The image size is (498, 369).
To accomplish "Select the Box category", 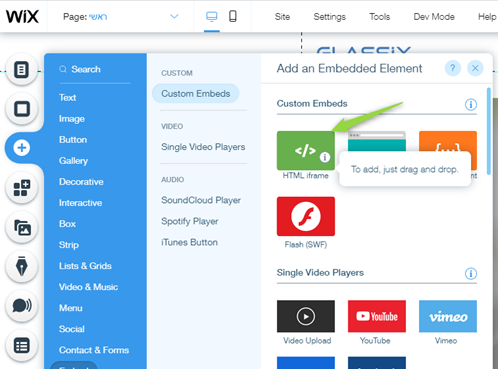I will 67,224.
